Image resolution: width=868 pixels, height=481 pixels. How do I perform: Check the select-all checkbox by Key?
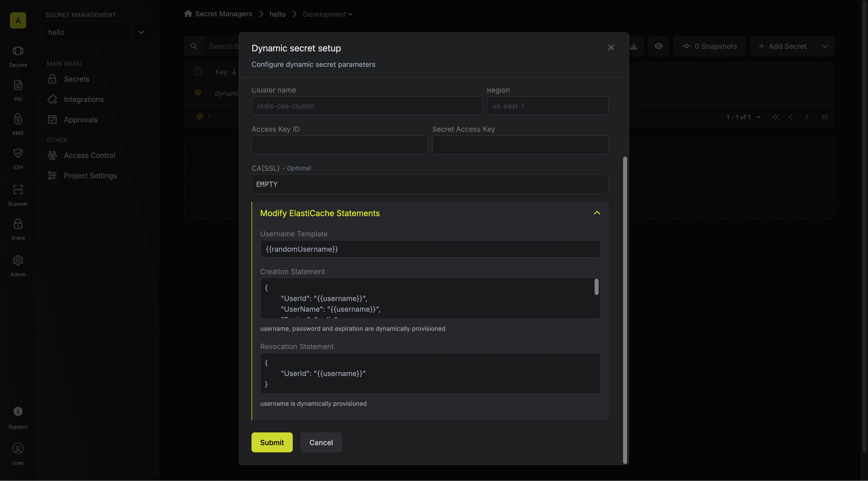(198, 72)
